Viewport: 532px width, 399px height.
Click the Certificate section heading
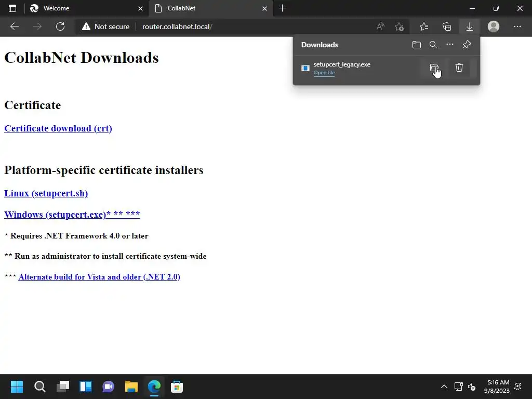click(x=33, y=105)
